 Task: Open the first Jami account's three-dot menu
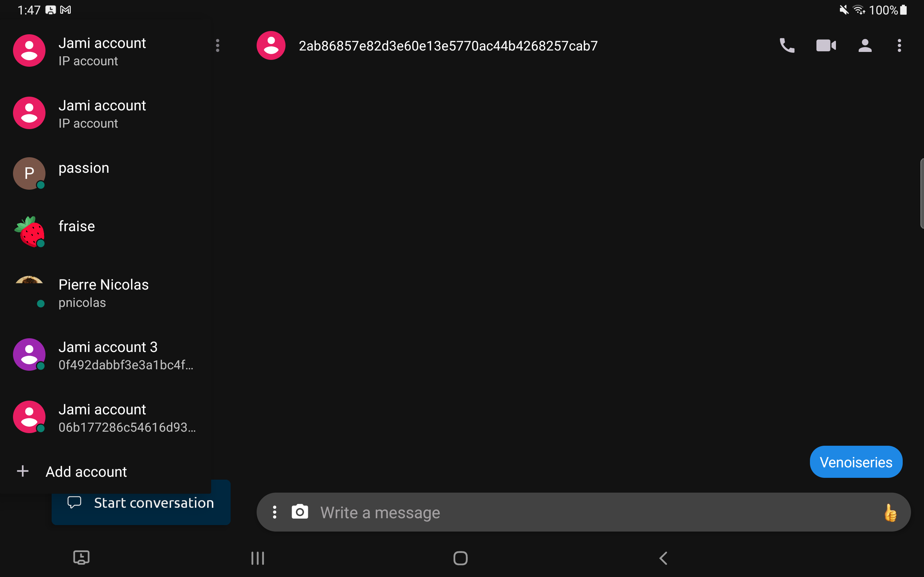pyautogui.click(x=218, y=45)
